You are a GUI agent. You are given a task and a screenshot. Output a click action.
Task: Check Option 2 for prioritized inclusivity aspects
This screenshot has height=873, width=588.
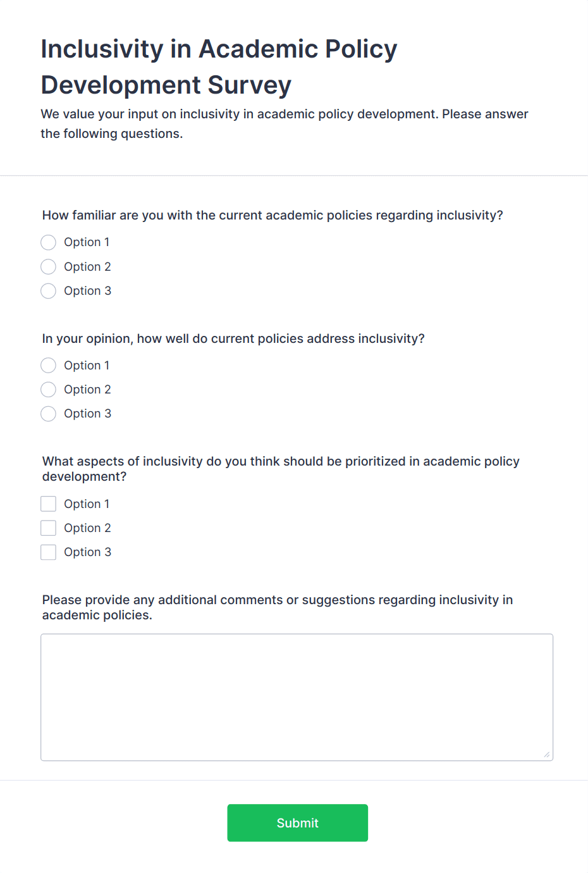(x=48, y=528)
